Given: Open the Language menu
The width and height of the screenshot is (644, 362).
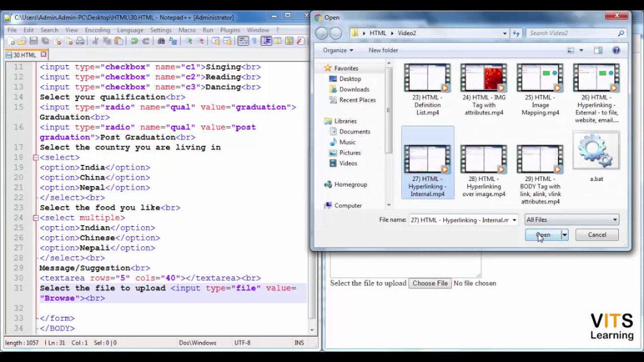Looking at the screenshot, I should click(130, 30).
